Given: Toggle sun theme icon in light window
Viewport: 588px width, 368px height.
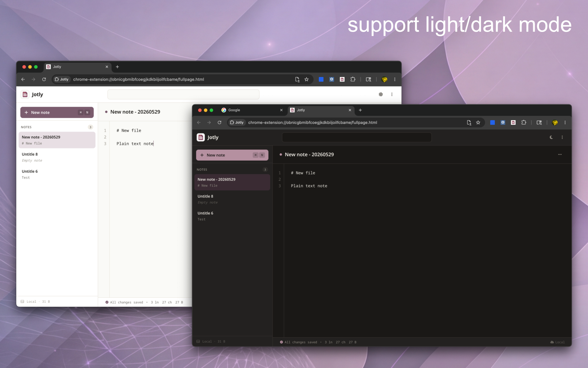Looking at the screenshot, I should (x=381, y=94).
